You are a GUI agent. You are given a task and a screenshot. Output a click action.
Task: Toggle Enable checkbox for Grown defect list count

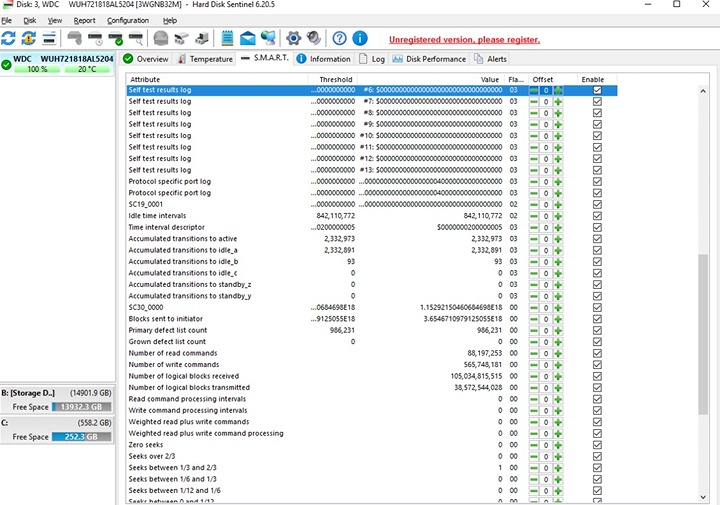point(597,342)
